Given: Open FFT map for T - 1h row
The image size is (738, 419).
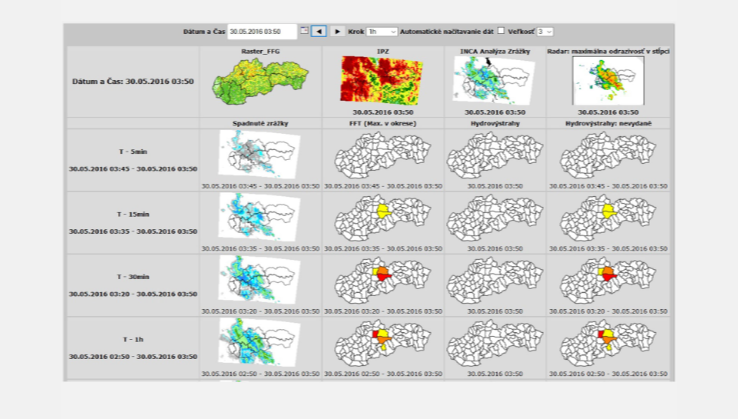Looking at the screenshot, I should (x=382, y=343).
